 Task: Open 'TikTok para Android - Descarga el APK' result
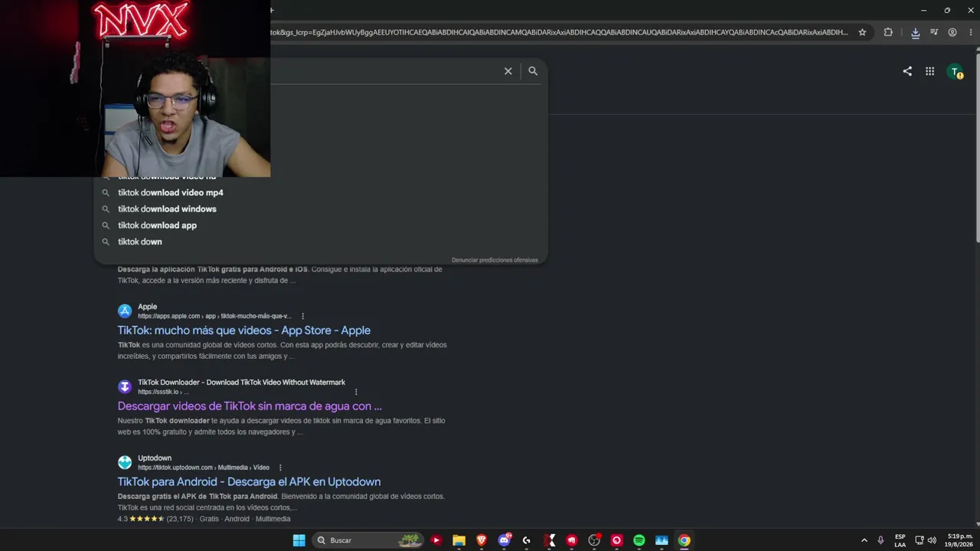click(249, 482)
